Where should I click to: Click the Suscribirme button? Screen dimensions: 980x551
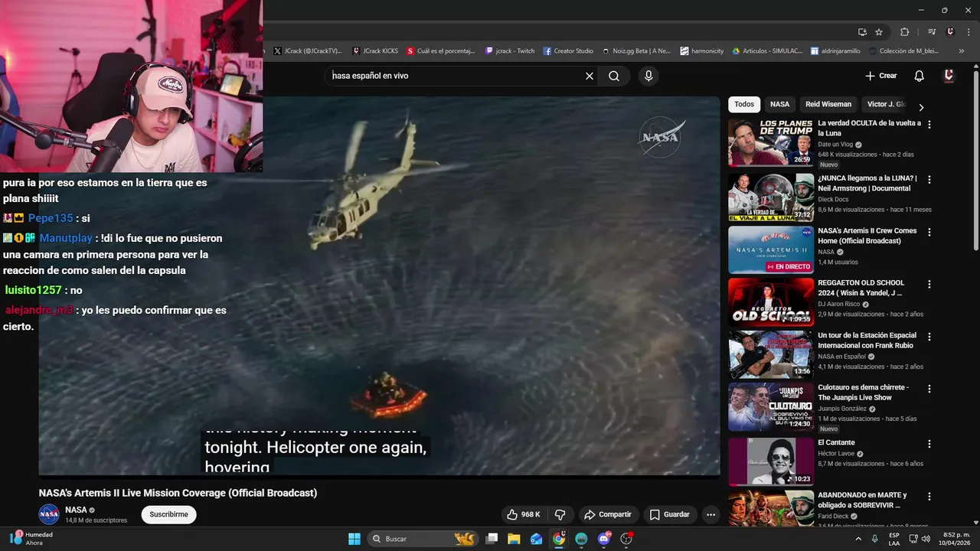click(168, 514)
